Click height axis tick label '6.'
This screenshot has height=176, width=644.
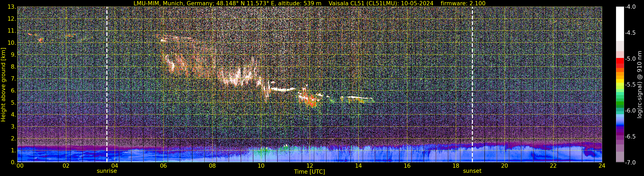(13, 91)
